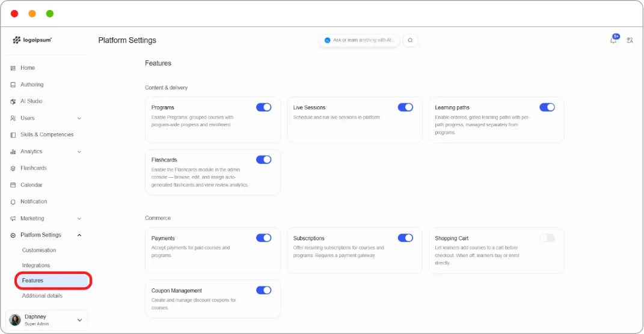Toggle the Coupon Management switch
The height and width of the screenshot is (334, 644).
pyautogui.click(x=264, y=291)
